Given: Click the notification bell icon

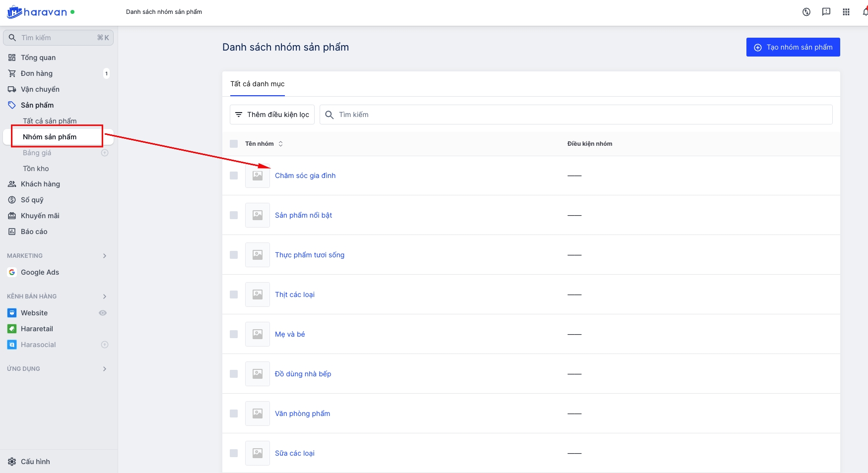Looking at the screenshot, I should [865, 12].
